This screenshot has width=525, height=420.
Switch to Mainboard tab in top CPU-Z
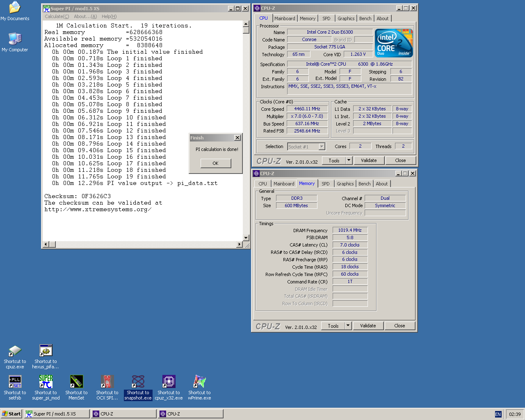pyautogui.click(x=285, y=18)
